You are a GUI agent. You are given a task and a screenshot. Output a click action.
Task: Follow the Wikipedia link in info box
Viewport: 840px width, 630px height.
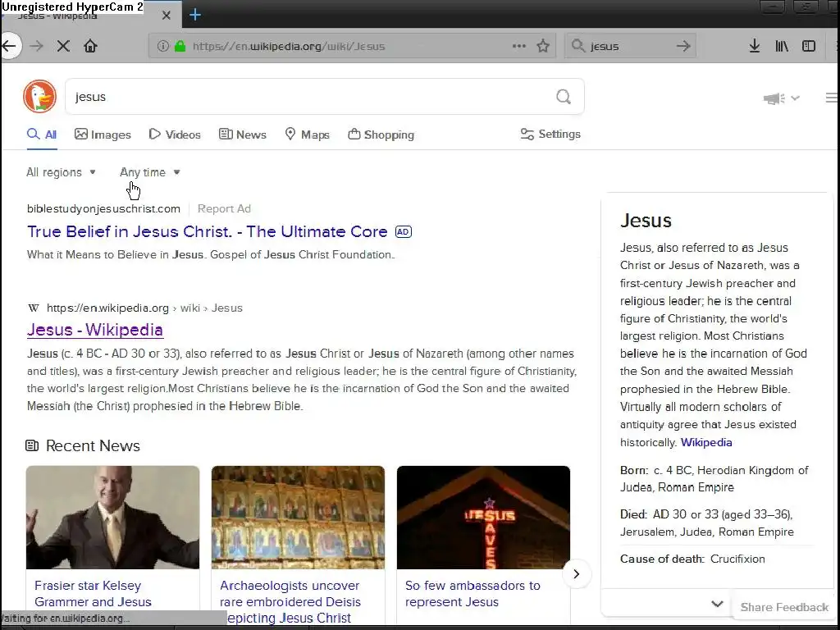coord(706,442)
